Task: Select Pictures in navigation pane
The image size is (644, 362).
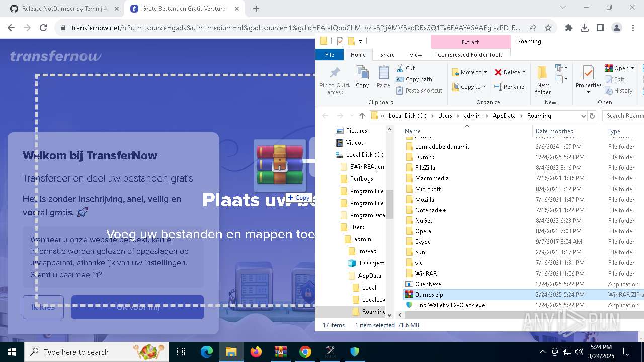Action: [356, 131]
